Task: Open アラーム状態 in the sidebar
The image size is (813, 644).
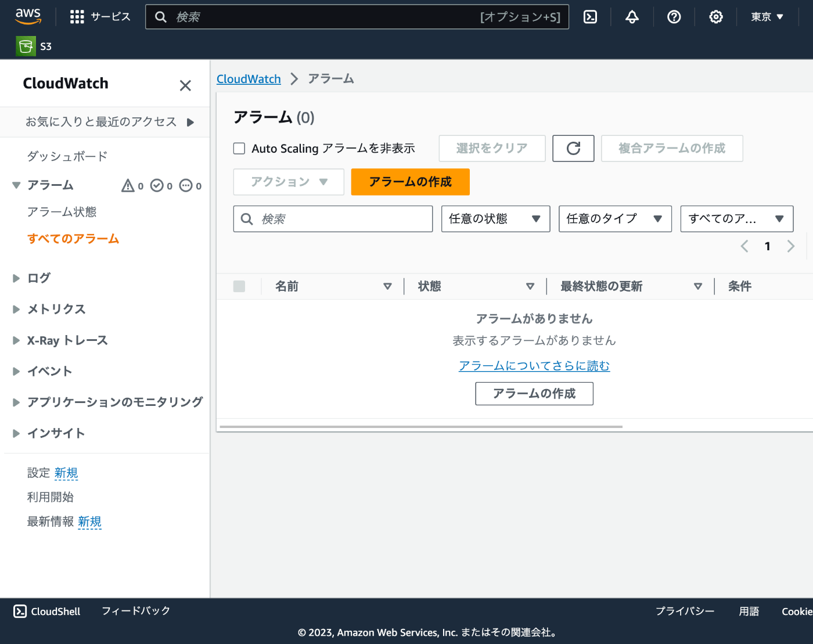Action: pyautogui.click(x=62, y=212)
